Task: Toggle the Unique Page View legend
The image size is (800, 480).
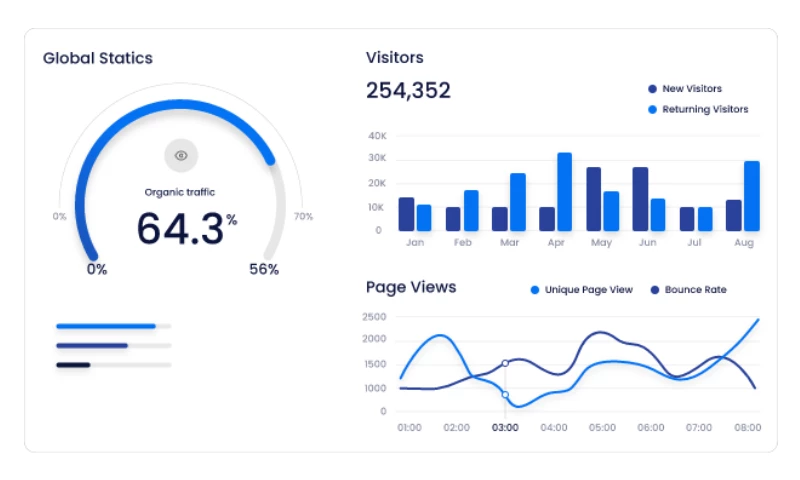Action: coord(535,290)
